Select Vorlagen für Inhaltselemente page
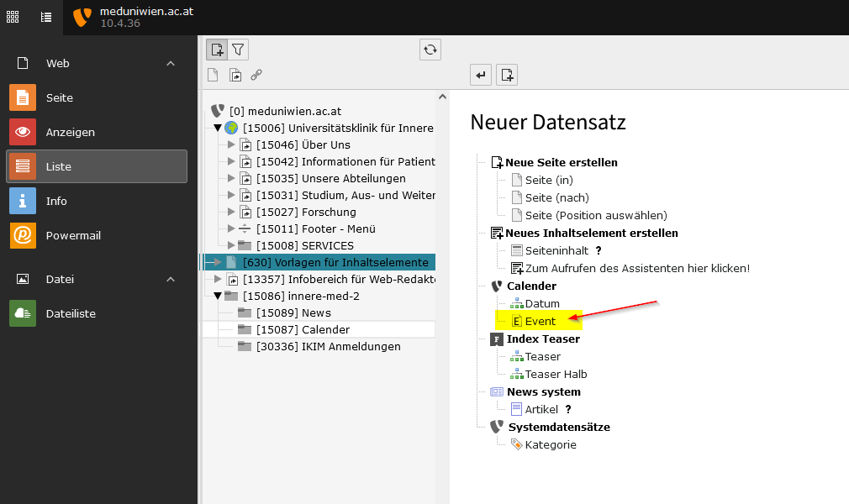The height and width of the screenshot is (504, 849). pyautogui.click(x=335, y=262)
